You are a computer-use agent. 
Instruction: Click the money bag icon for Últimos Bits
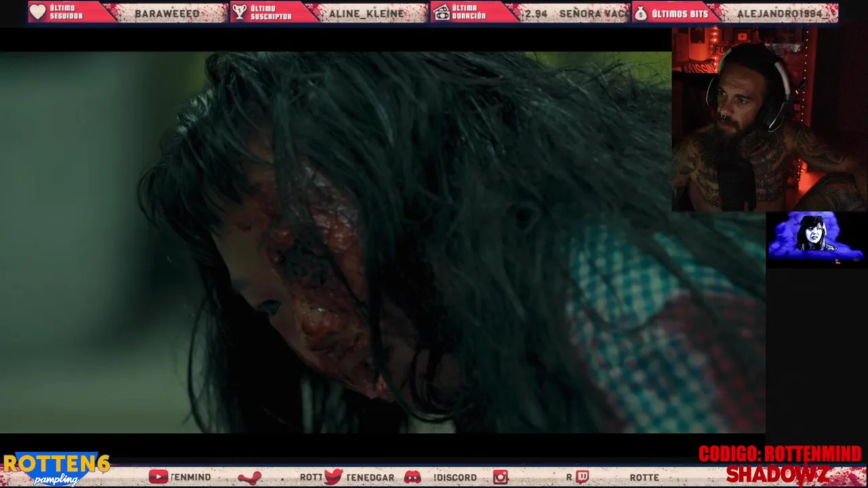[x=641, y=13]
